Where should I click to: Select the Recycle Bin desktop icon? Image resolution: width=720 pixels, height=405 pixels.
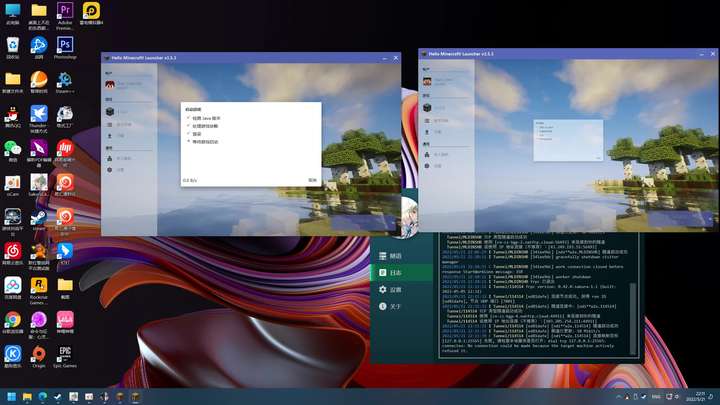(x=13, y=48)
